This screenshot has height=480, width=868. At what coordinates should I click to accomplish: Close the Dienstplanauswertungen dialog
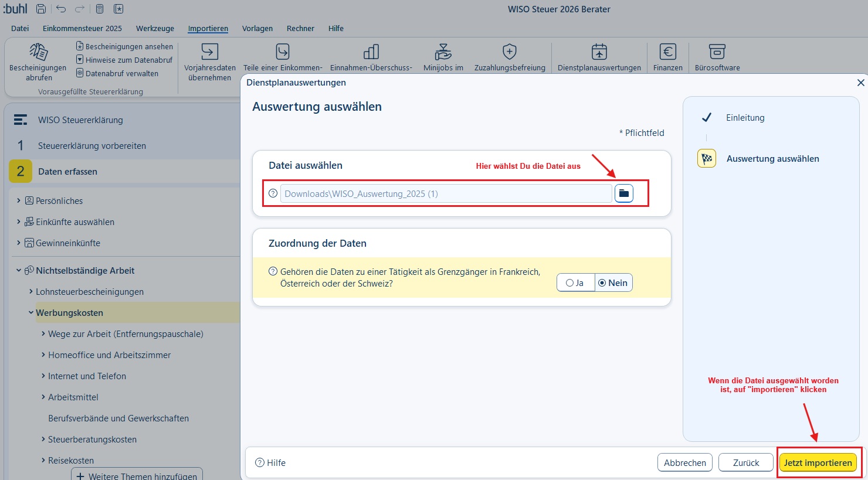tap(860, 83)
